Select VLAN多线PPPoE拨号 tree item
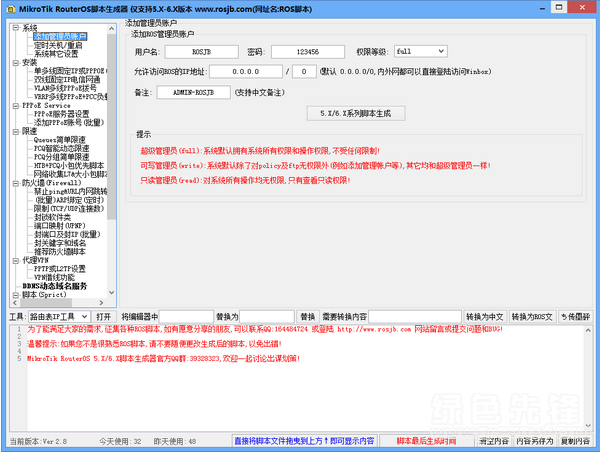Viewport: 600px width, 453px height. coord(65,88)
